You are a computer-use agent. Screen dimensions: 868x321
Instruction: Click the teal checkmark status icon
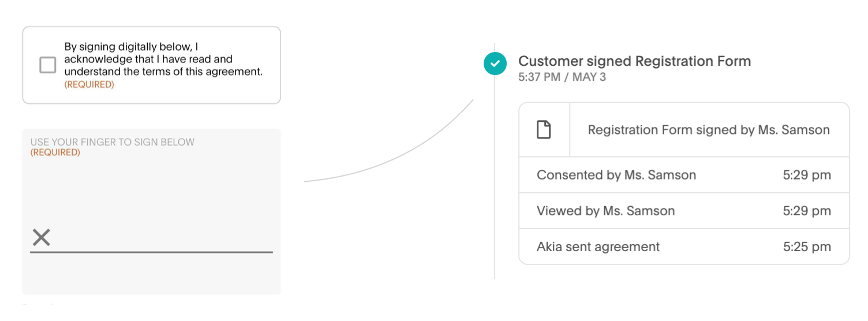[495, 64]
